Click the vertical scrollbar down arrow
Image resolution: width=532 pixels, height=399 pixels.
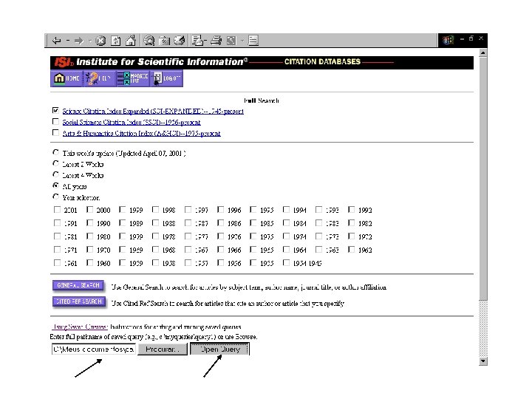[483, 361]
